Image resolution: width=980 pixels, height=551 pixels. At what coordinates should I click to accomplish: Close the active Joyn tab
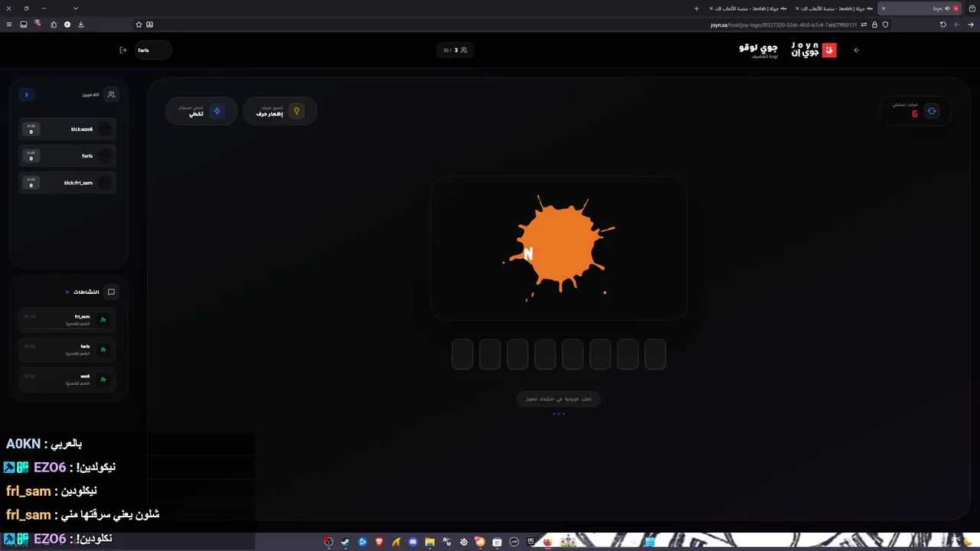pos(883,8)
